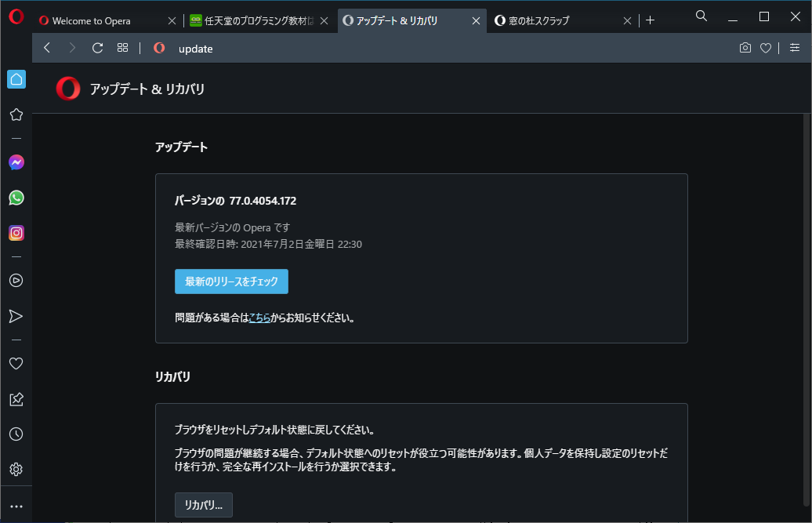Open sidebar setup via ellipsis icon
The height and width of the screenshot is (523, 812).
(x=16, y=506)
